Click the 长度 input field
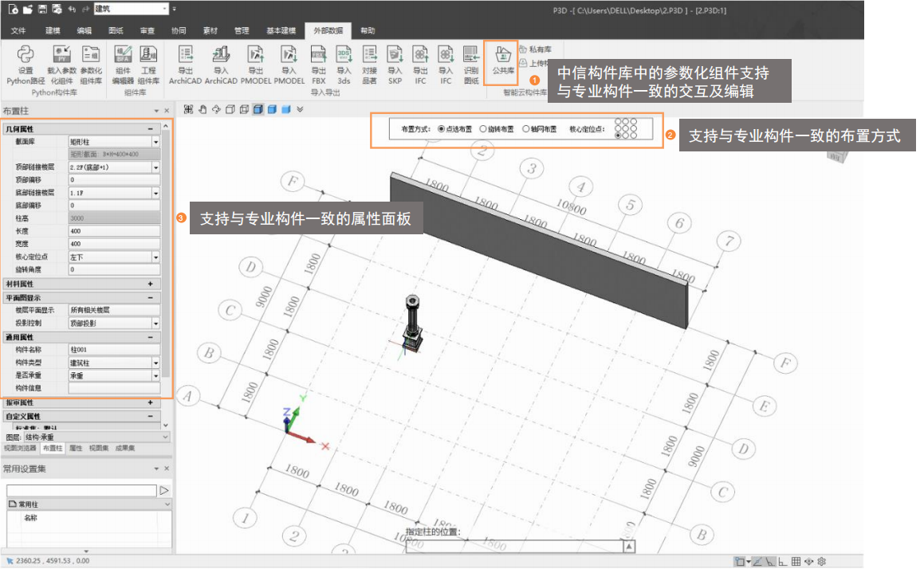The height and width of the screenshot is (569, 924). pos(113,231)
